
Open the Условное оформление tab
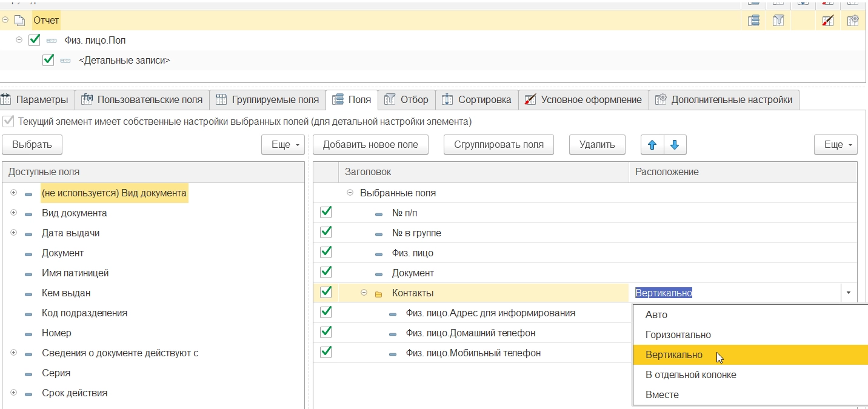583,100
